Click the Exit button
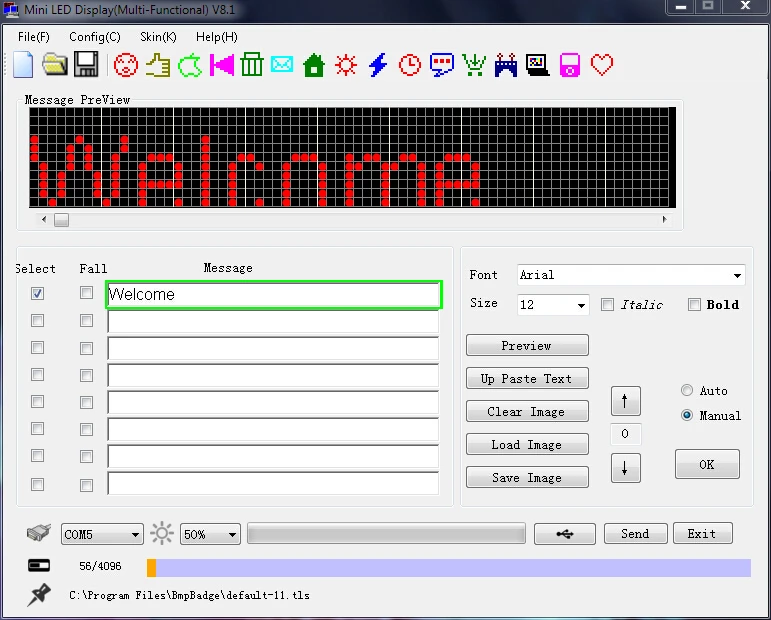 point(702,533)
